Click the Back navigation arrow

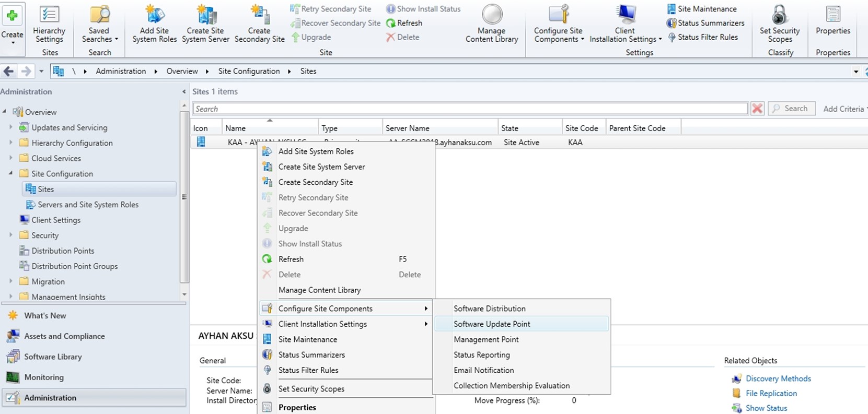point(8,72)
